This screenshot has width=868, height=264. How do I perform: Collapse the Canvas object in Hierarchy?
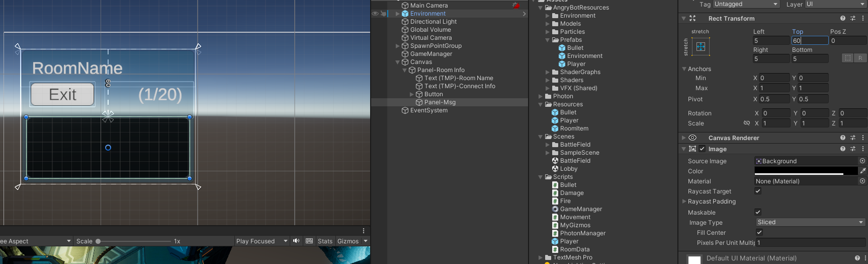pyautogui.click(x=397, y=62)
